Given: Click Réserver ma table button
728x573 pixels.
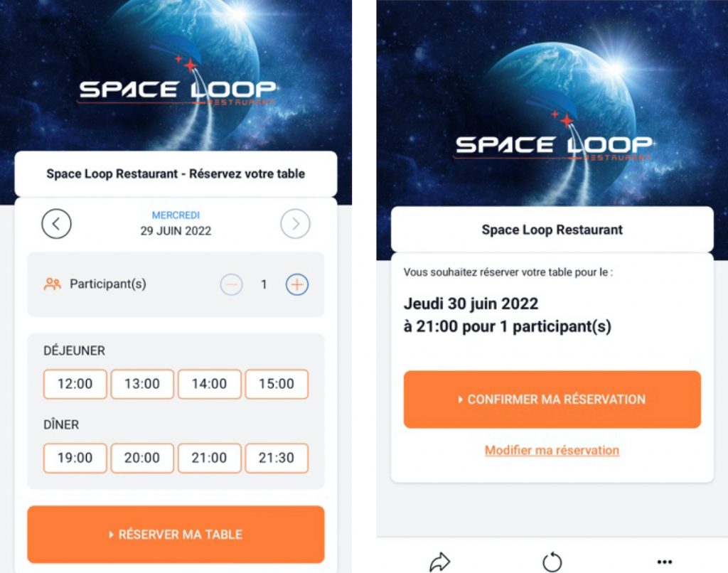Looking at the screenshot, I should (x=176, y=534).
